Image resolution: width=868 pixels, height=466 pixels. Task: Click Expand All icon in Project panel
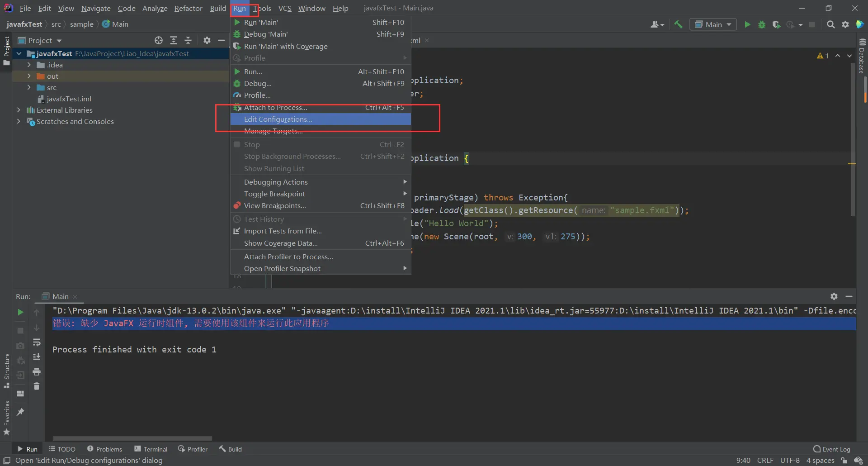tap(174, 40)
